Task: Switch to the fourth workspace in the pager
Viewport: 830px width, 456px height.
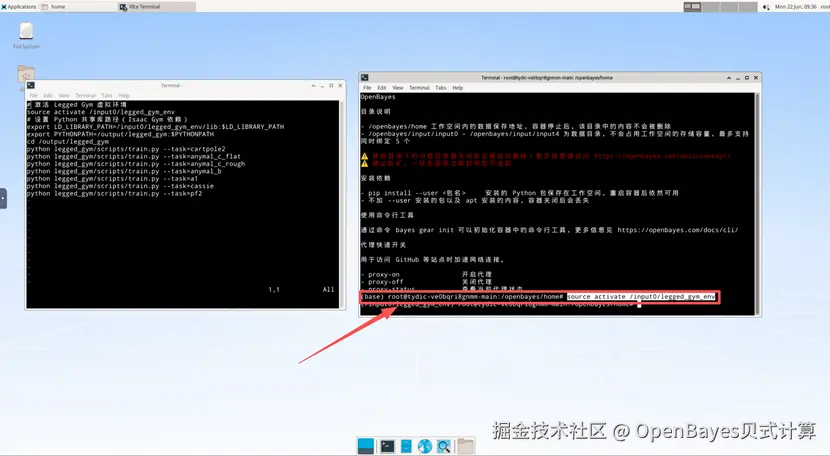Action: click(747, 7)
